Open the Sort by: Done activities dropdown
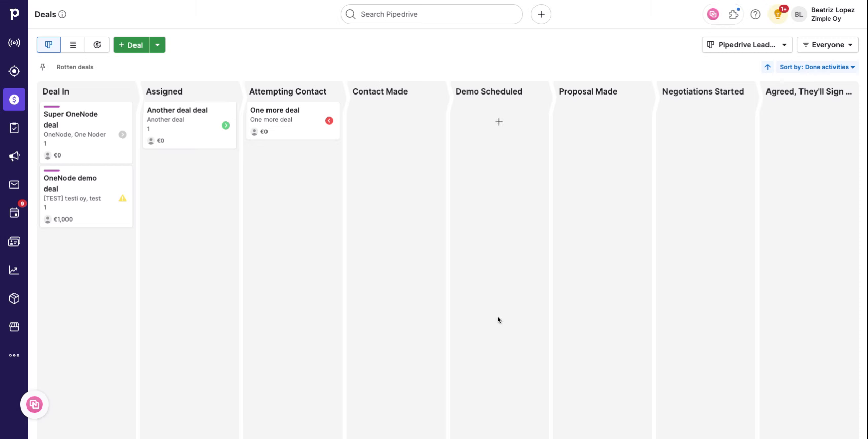Screen dimensions: 868x439 817,67
